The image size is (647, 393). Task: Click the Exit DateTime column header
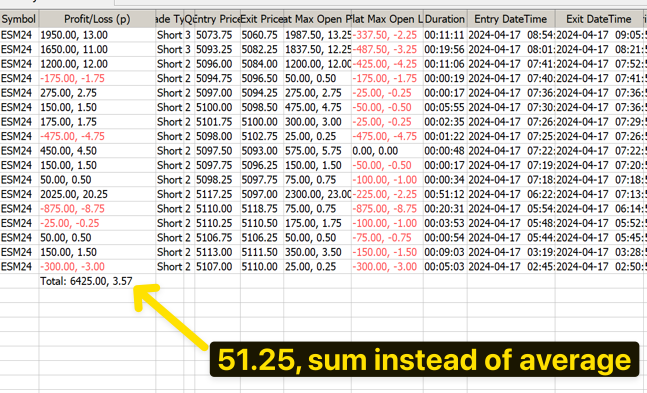point(598,19)
